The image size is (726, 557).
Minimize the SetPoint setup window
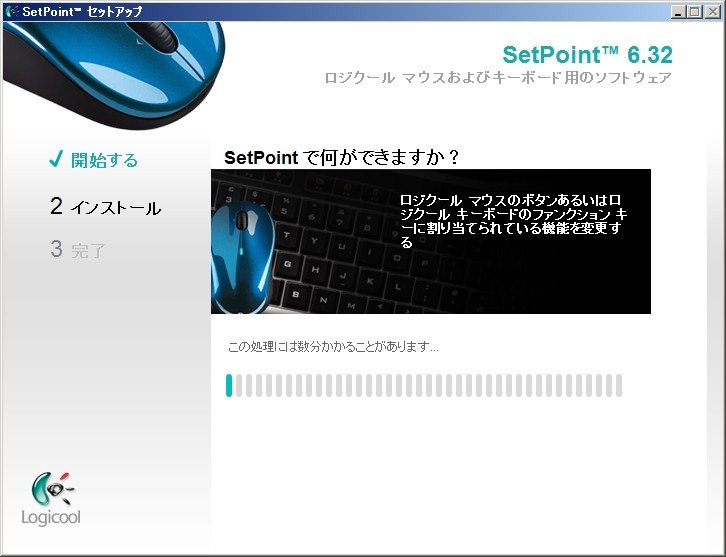pyautogui.click(x=678, y=12)
